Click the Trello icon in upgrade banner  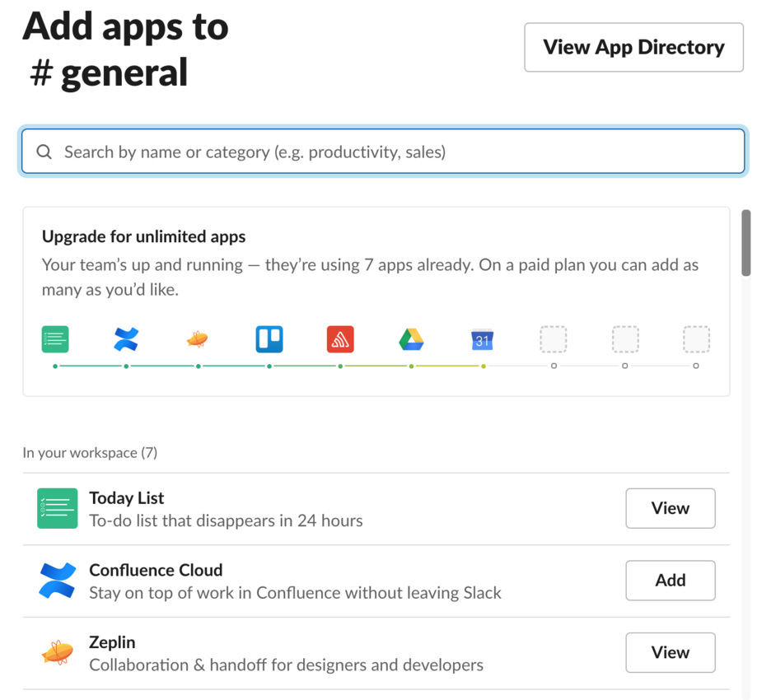[x=269, y=339]
